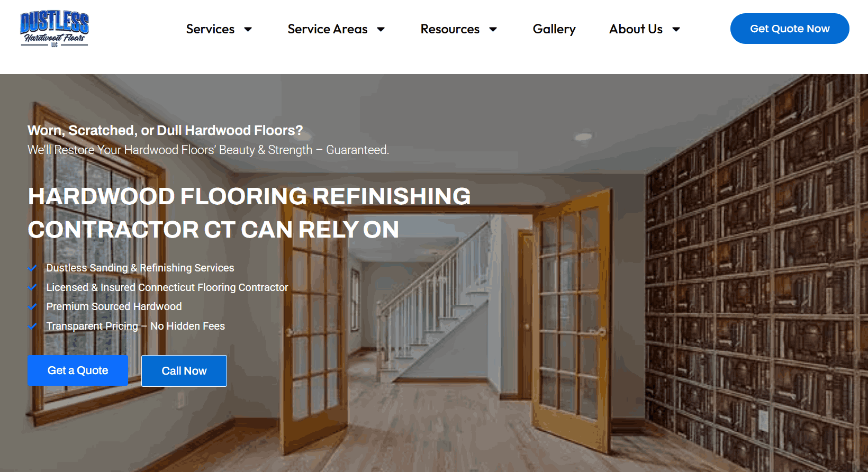Image resolution: width=868 pixels, height=472 pixels.
Task: Click the Get Quote Now button
Action: tap(790, 29)
